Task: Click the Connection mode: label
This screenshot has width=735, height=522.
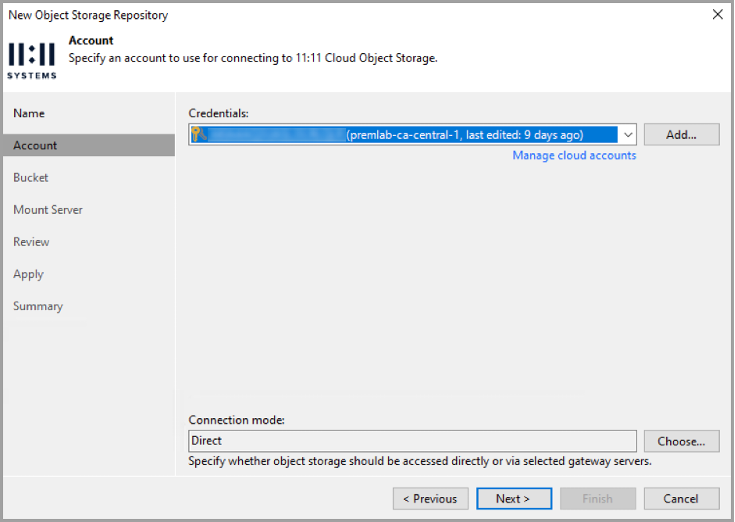Action: (237, 420)
